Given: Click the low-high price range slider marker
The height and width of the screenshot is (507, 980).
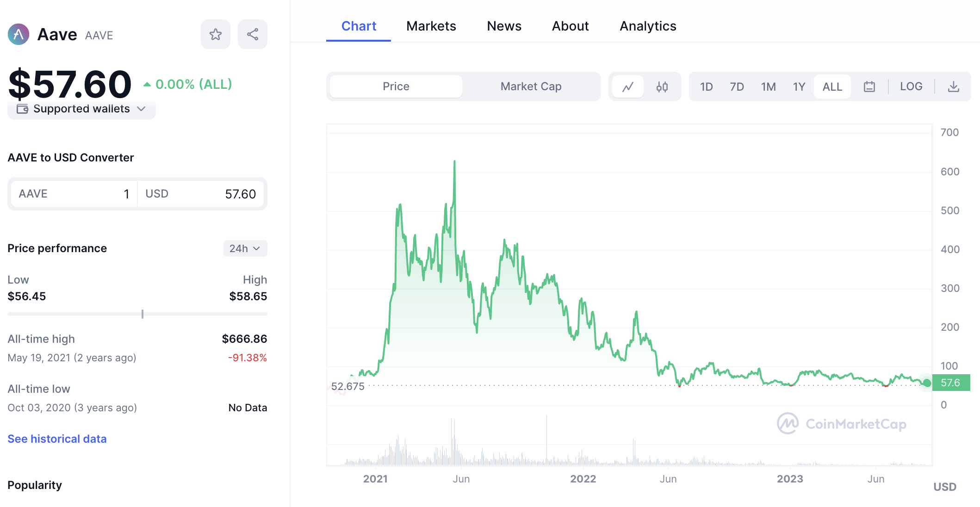Looking at the screenshot, I should point(143,314).
